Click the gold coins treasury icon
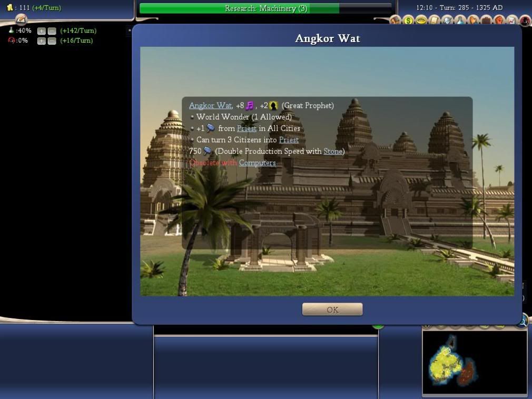The image size is (532, 399). (10, 7)
